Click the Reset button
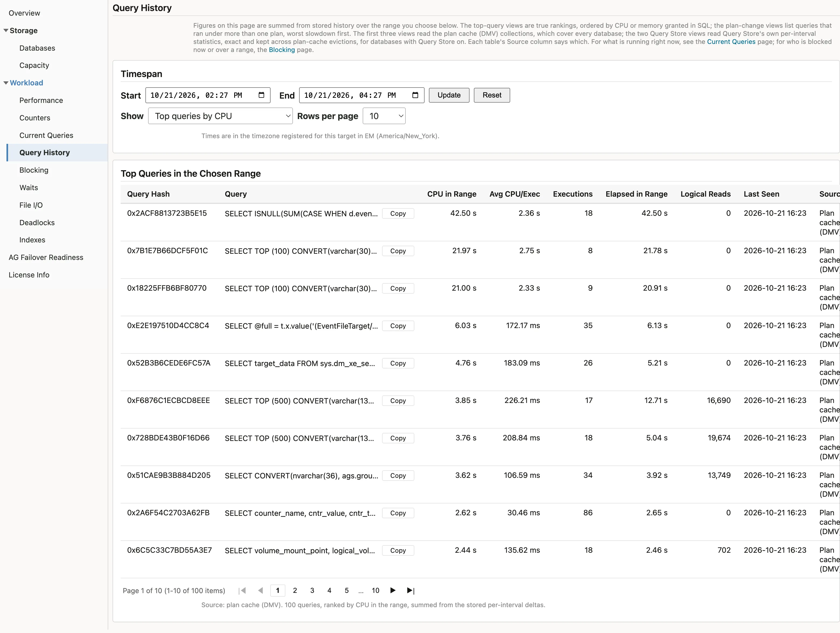 pyautogui.click(x=492, y=95)
